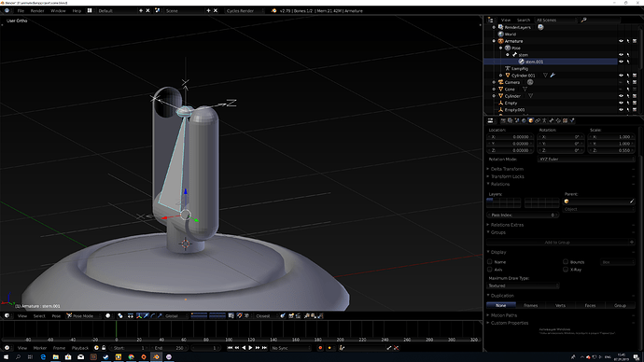
Task: Open the Select menu in 3D view header
Action: click(x=39, y=315)
